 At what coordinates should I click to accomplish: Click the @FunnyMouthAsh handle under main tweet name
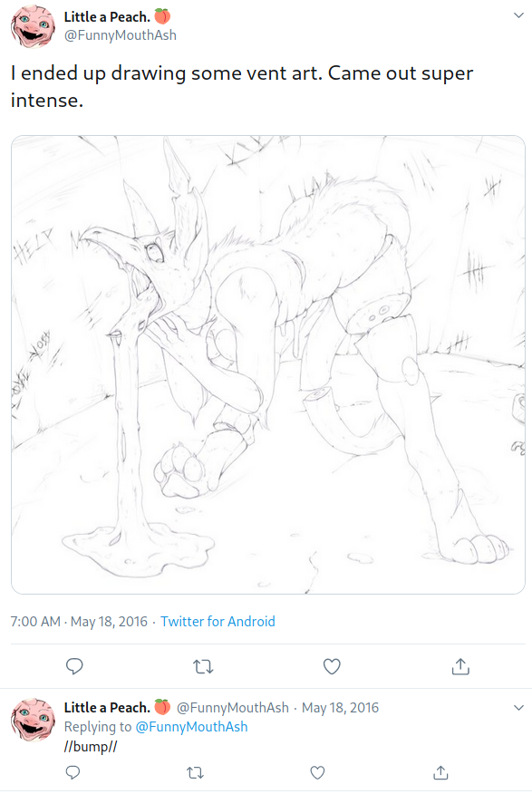tap(120, 35)
